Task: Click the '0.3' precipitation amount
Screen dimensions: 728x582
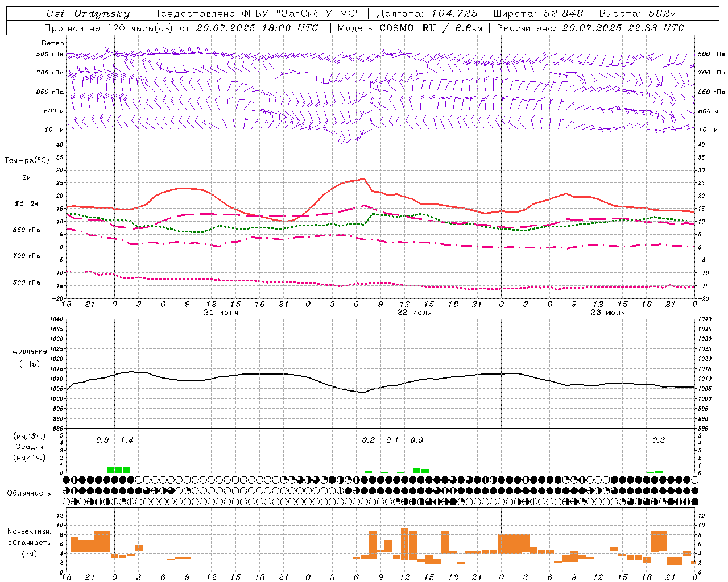Action: [659, 440]
